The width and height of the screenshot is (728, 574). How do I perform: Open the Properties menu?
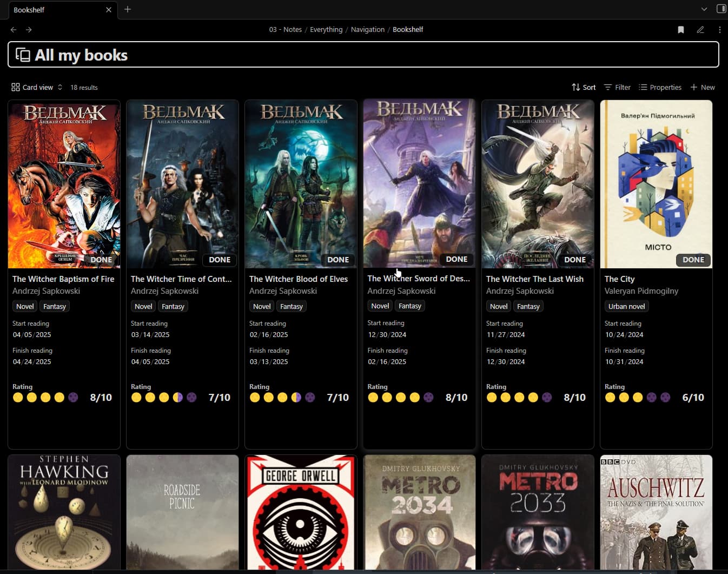pyautogui.click(x=660, y=87)
